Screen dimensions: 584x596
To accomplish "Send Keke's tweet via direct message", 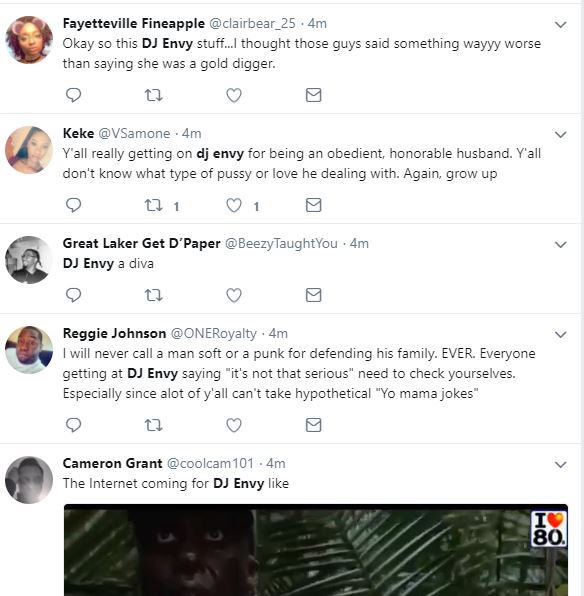I will tap(314, 205).
